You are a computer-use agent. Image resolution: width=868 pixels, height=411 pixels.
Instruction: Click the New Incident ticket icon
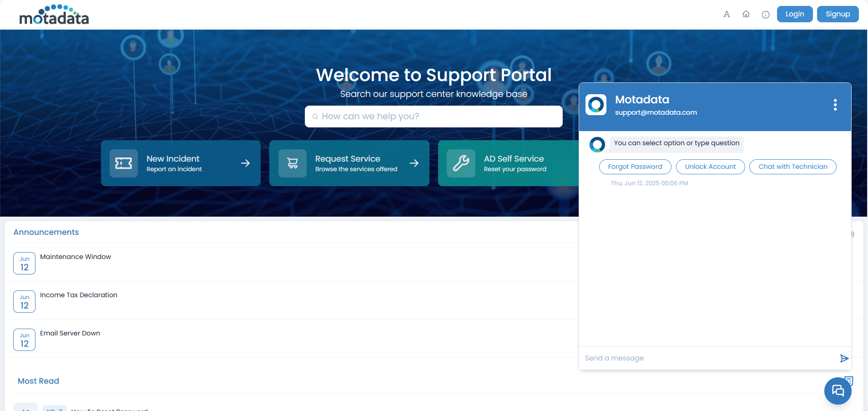(x=124, y=163)
